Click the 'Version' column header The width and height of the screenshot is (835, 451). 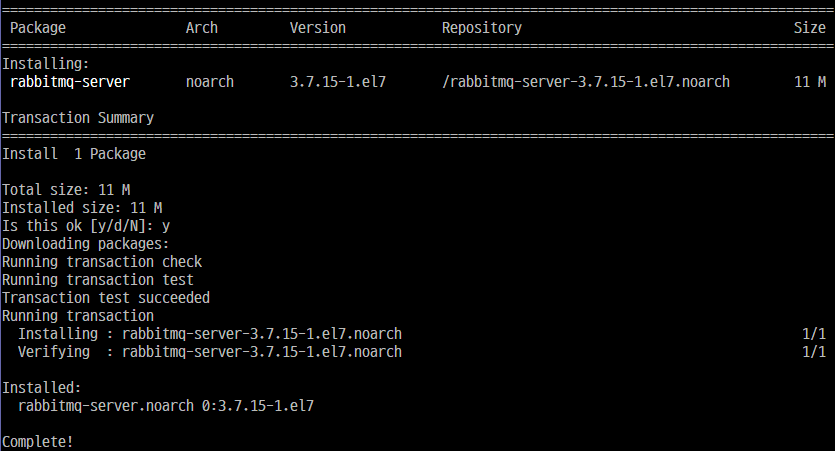click(318, 28)
